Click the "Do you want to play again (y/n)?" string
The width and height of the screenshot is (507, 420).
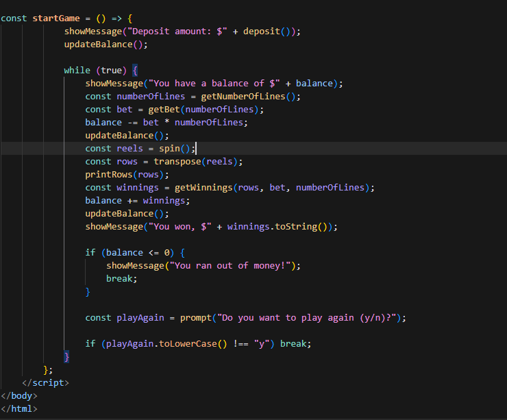(x=307, y=318)
